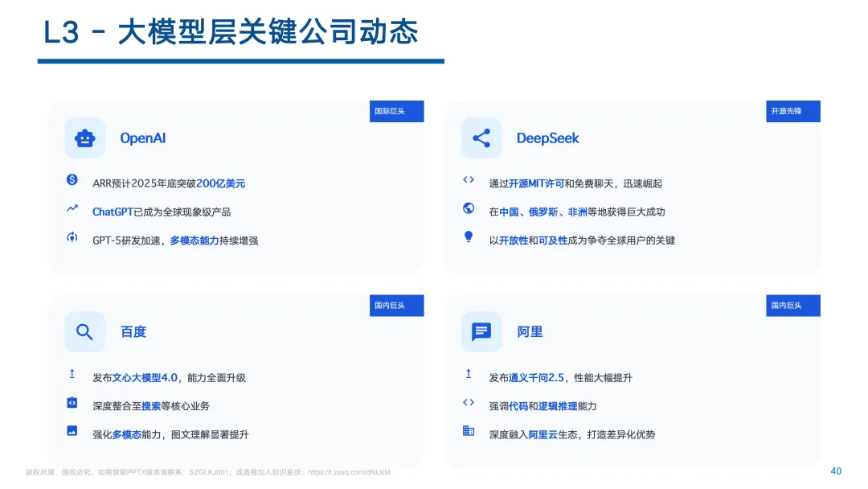Click the footer copyright text 版权所属，侵权必究
Screen dimensions: 868x489
pyautogui.click(x=59, y=472)
